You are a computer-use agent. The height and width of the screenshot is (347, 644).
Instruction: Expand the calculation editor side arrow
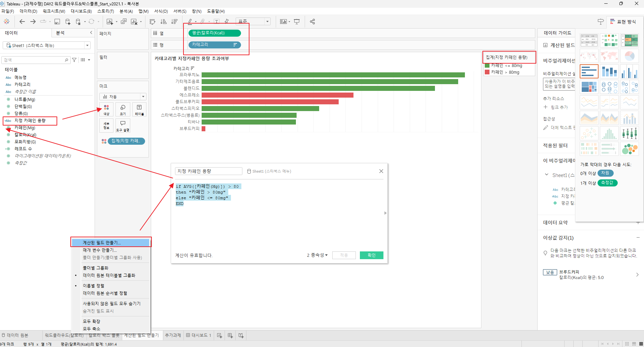point(385,213)
